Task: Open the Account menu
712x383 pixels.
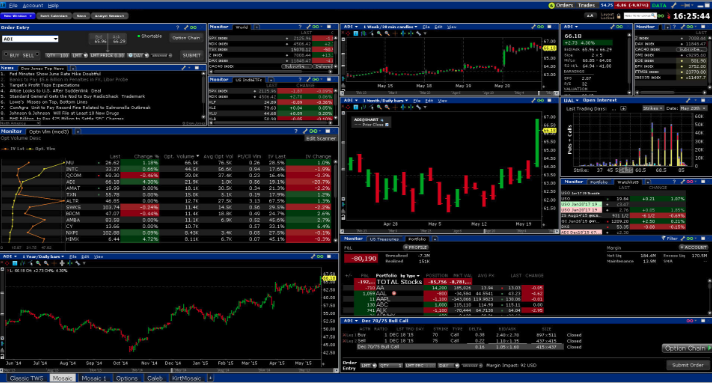Action: point(33,5)
